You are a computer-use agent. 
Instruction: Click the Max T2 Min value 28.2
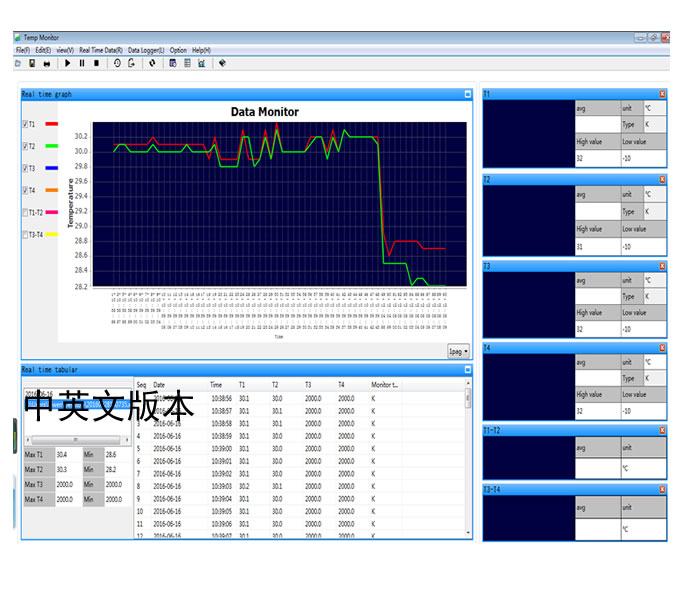pyautogui.click(x=117, y=470)
